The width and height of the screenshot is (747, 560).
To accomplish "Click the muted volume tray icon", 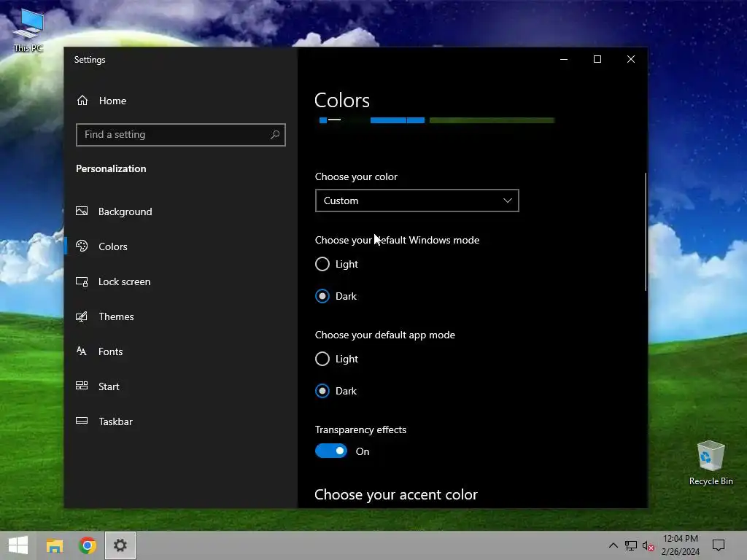I will tap(648, 545).
